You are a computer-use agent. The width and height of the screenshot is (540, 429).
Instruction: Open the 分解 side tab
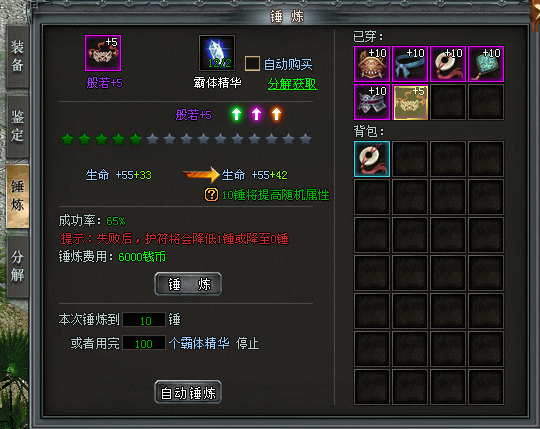tap(17, 266)
